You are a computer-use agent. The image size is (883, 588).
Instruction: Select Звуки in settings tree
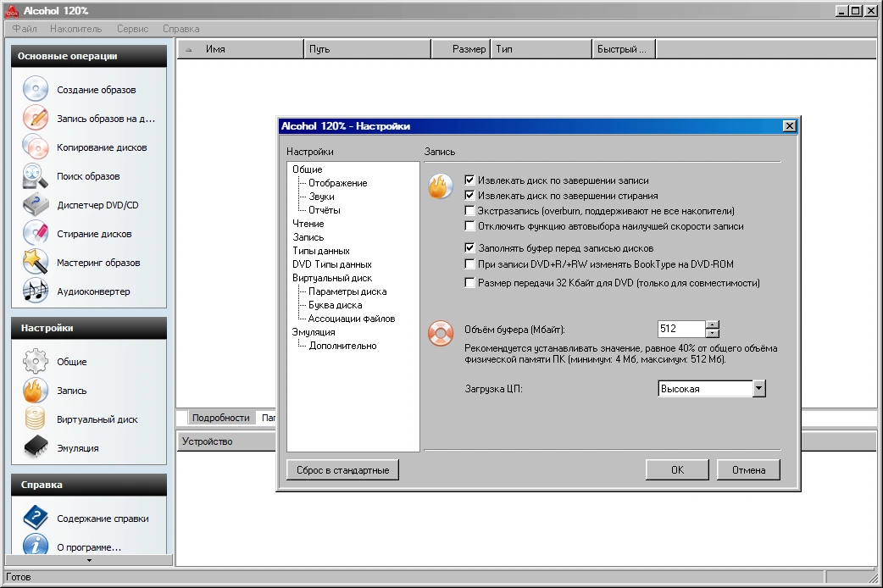point(321,197)
